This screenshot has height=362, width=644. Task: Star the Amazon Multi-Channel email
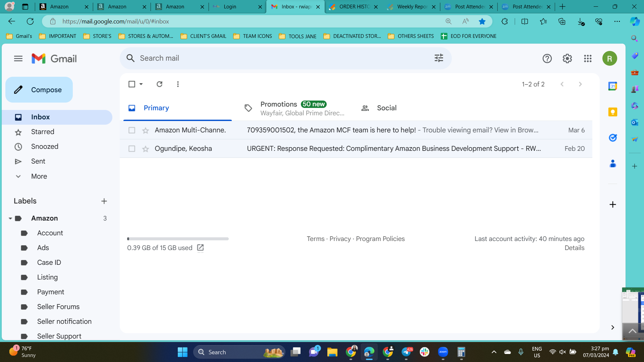pyautogui.click(x=145, y=130)
